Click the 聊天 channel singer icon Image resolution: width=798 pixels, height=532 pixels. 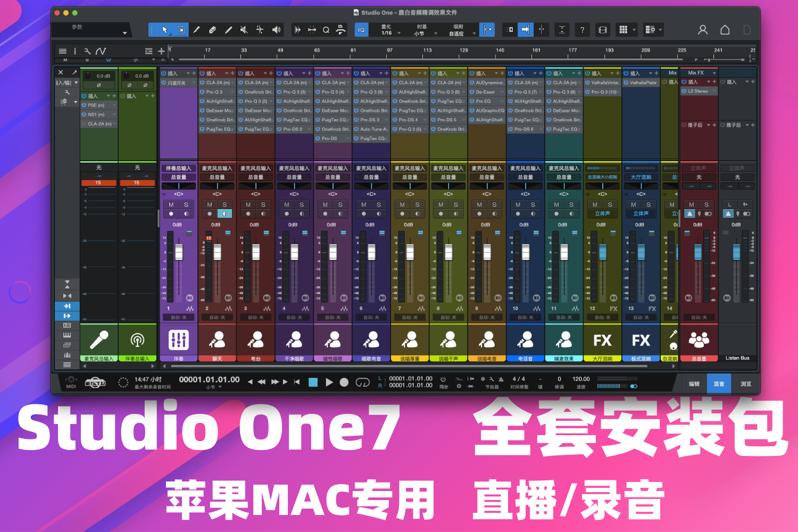coord(217,339)
